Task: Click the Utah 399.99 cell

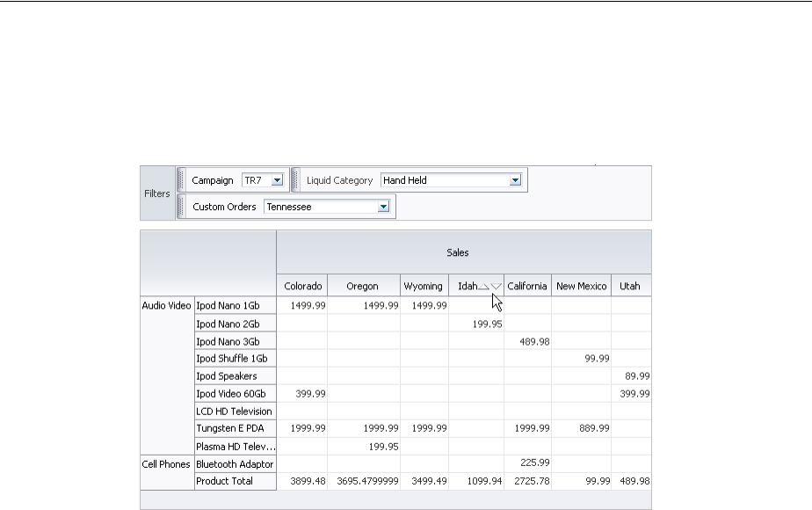Action: pos(632,394)
